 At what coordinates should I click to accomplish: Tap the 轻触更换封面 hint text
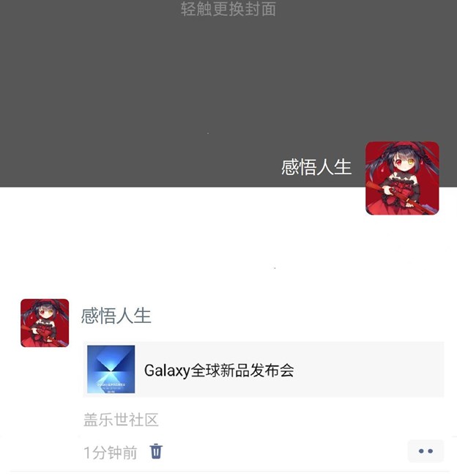pos(228,9)
